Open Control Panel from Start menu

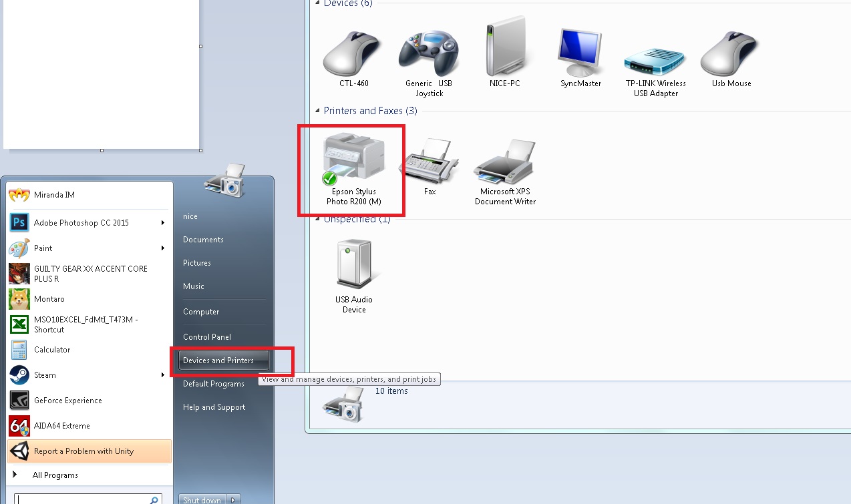(207, 337)
